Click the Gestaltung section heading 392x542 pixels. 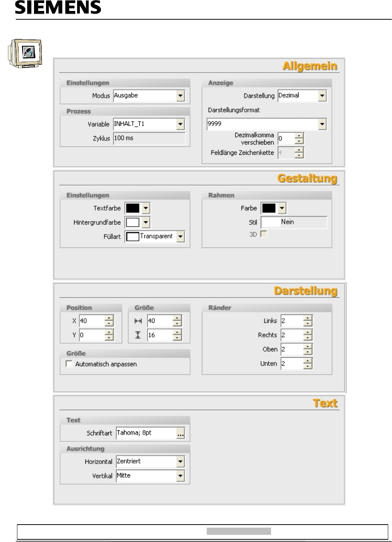(307, 178)
